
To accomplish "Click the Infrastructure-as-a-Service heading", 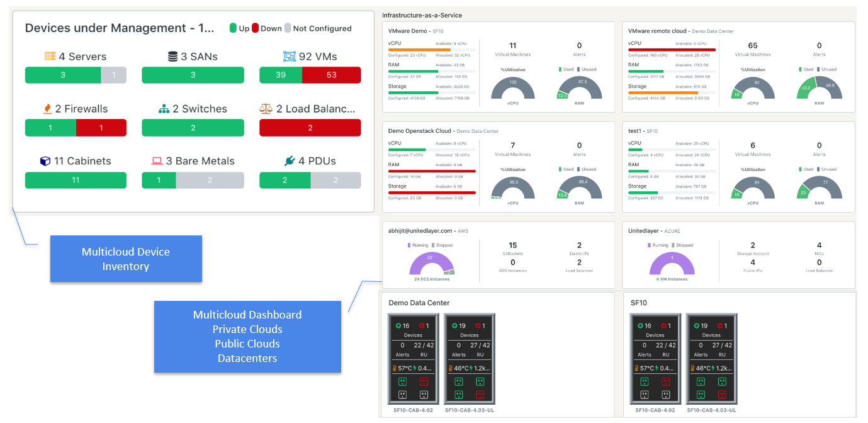I will click(423, 14).
